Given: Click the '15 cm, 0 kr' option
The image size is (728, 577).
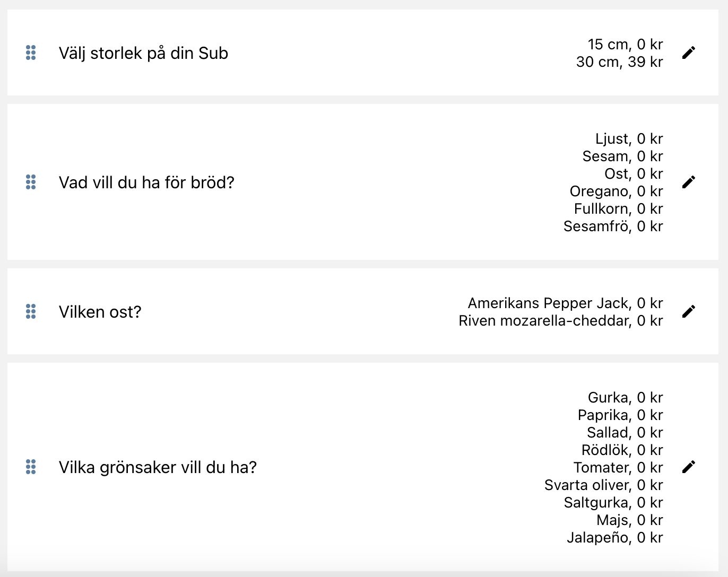Looking at the screenshot, I should 625,45.
